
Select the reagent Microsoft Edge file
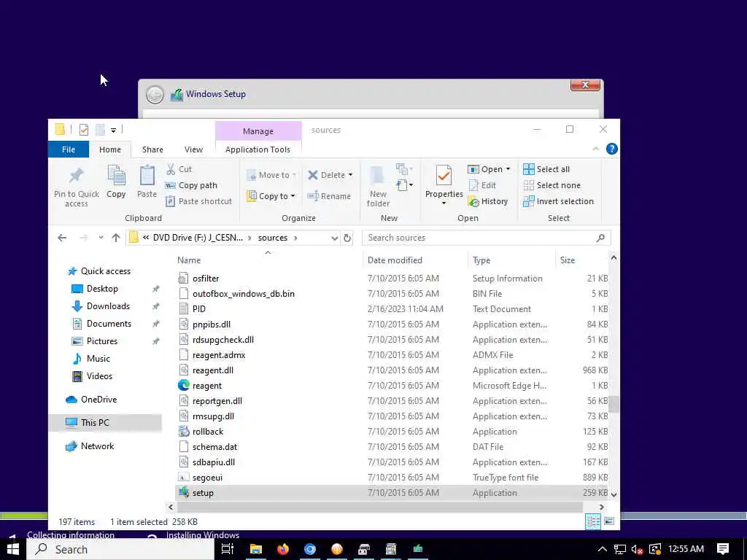click(392, 386)
